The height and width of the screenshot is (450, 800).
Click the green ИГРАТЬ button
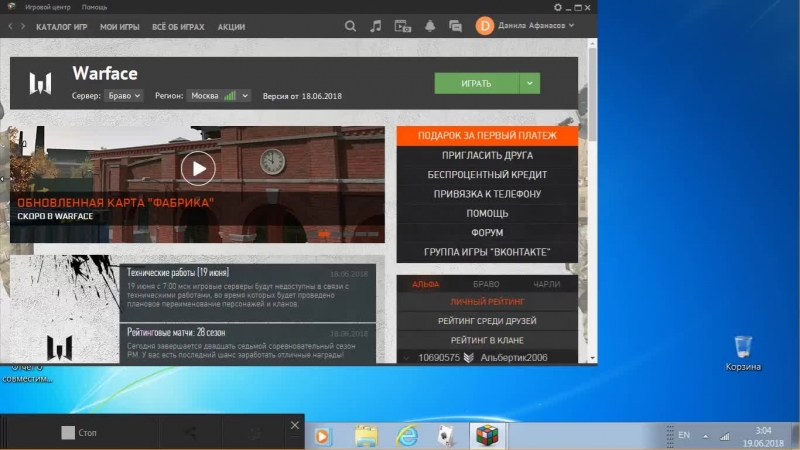point(477,83)
